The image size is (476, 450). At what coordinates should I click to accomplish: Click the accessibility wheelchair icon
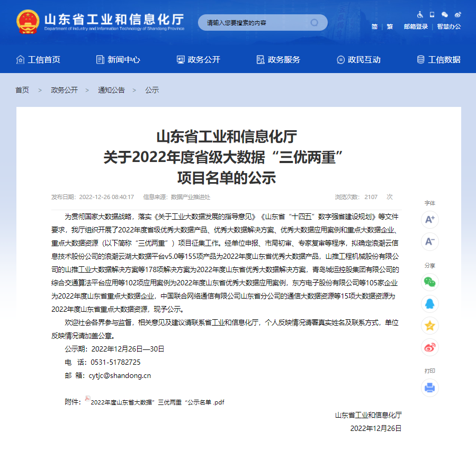pyautogui.click(x=420, y=14)
